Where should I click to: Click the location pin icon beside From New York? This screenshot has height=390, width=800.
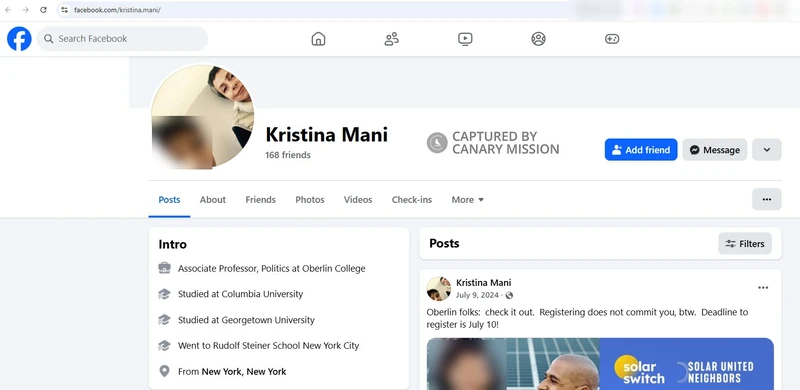(x=164, y=371)
